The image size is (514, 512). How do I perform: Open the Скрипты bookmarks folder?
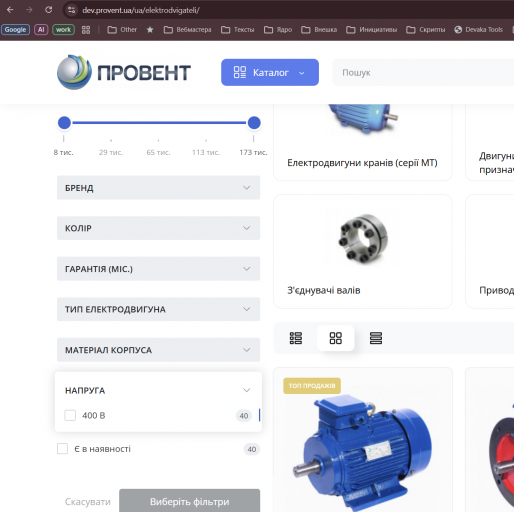(426, 30)
